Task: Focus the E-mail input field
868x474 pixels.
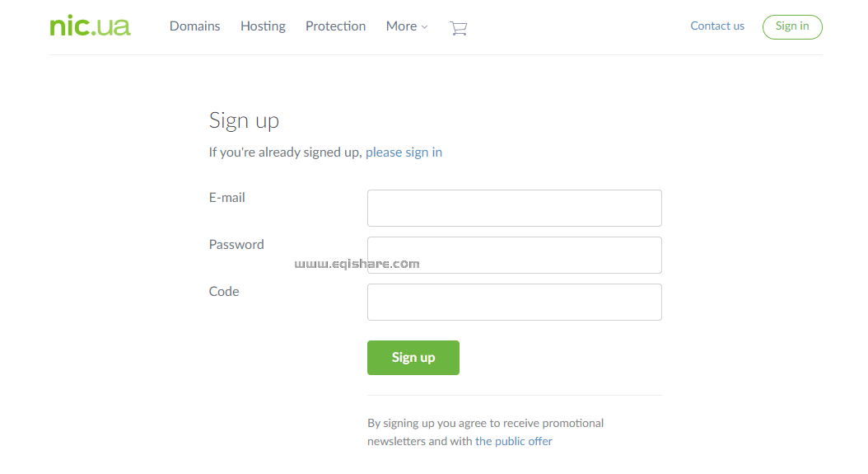Action: click(x=514, y=208)
